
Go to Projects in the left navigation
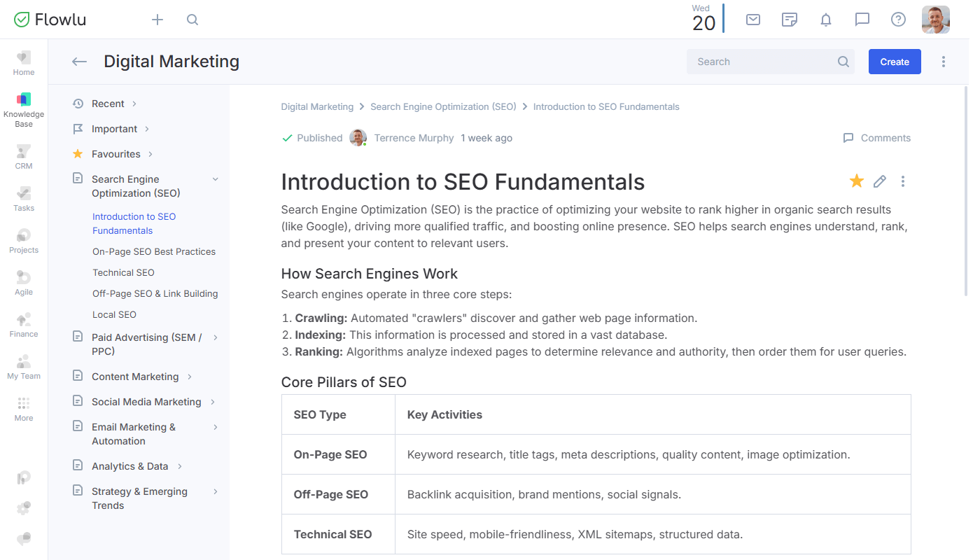[24, 241]
